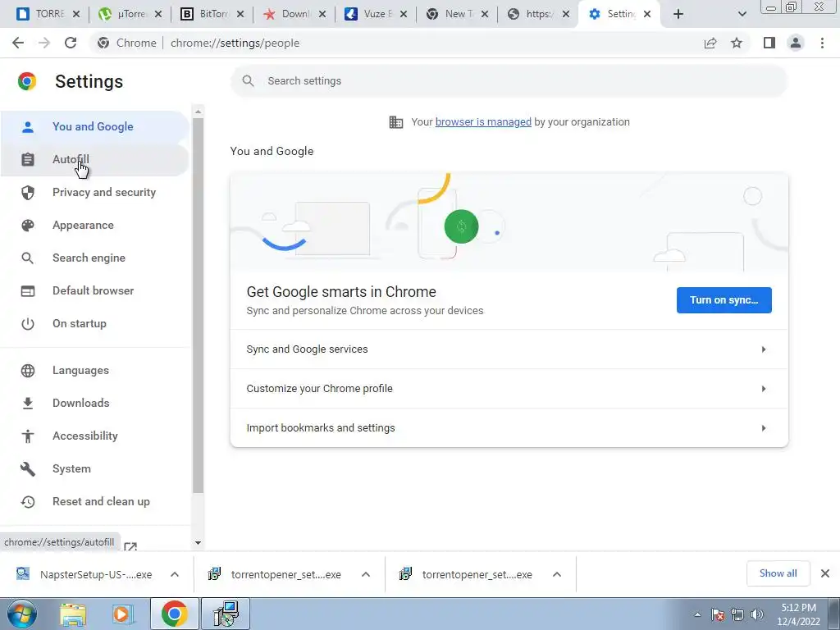Open the browser is managed link

coord(483,122)
